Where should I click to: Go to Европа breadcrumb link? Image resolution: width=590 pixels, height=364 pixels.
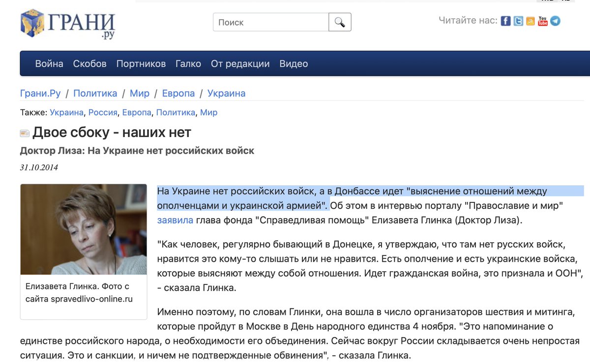(x=178, y=93)
